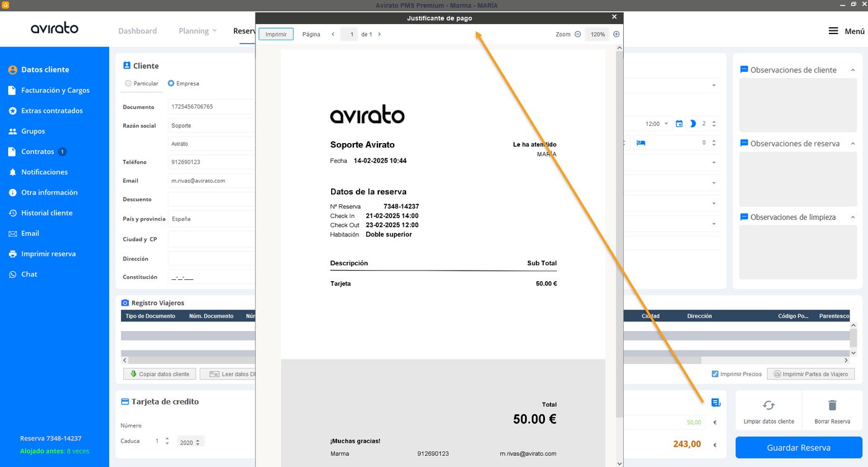The height and width of the screenshot is (467, 868).
Task: Collapse the Observaciones de reserva section
Action: (853, 143)
